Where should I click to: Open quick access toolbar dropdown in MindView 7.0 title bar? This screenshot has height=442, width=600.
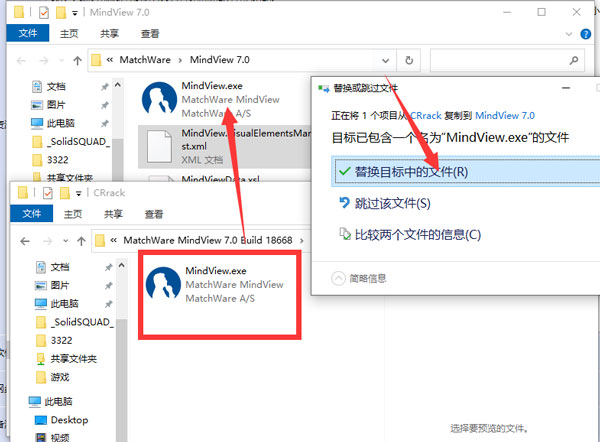pos(75,13)
